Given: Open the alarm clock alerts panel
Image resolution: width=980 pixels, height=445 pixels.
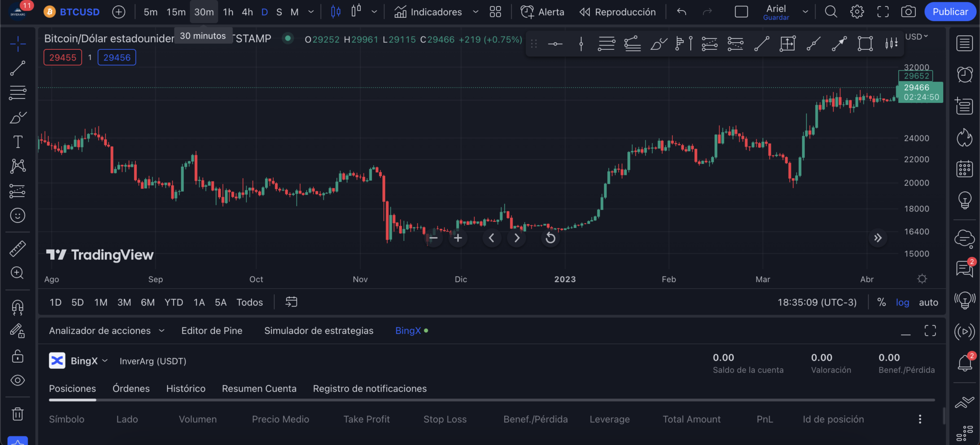Looking at the screenshot, I should (965, 74).
